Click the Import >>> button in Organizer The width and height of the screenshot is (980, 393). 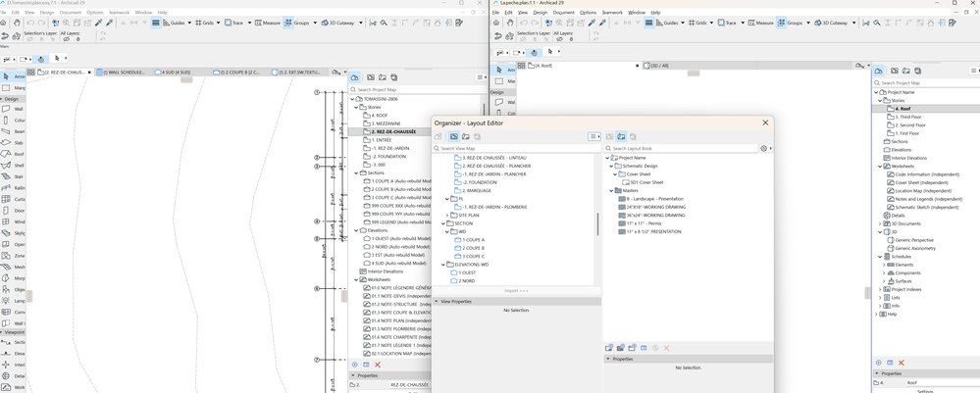click(x=516, y=291)
